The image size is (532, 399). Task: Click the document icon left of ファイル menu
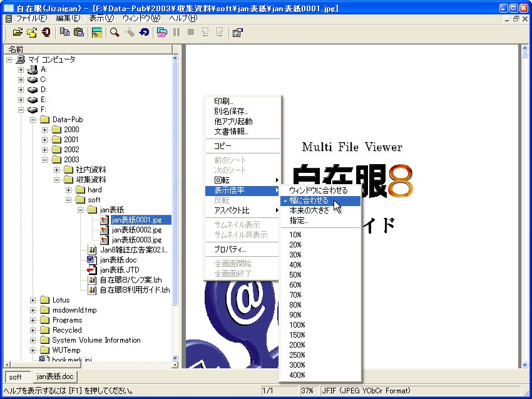coord(9,19)
